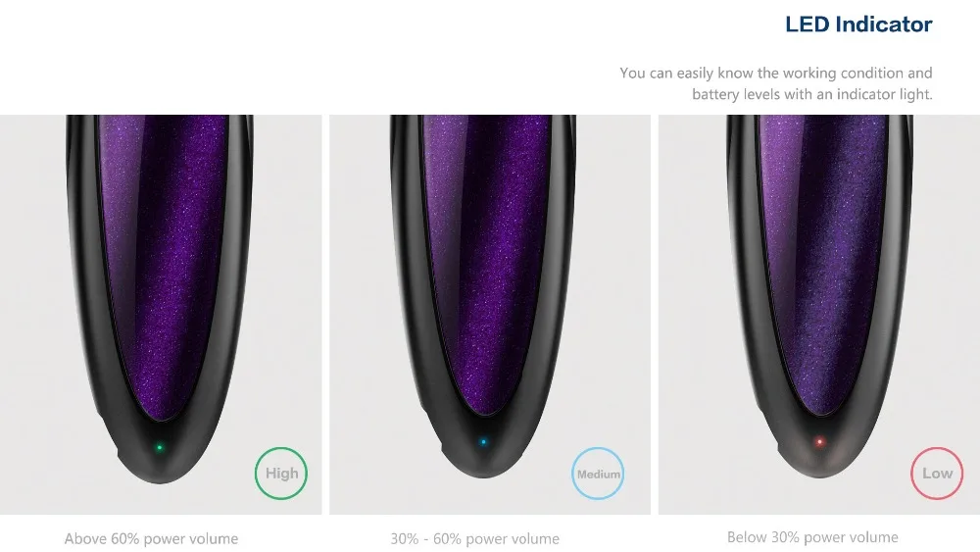Screen dimensions: 980x552
Task: Click the purple glitter panel on right device
Action: (822, 263)
